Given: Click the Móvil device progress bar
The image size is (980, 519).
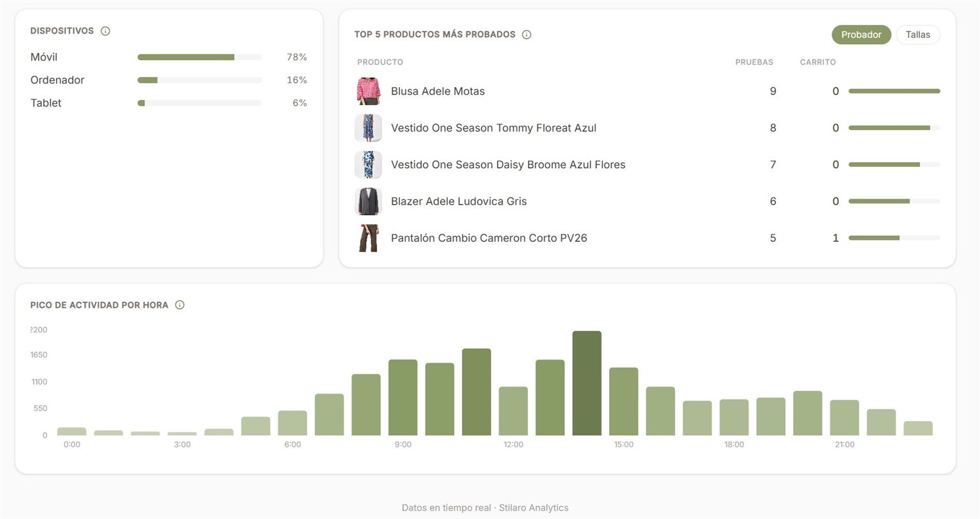Looking at the screenshot, I should [199, 57].
